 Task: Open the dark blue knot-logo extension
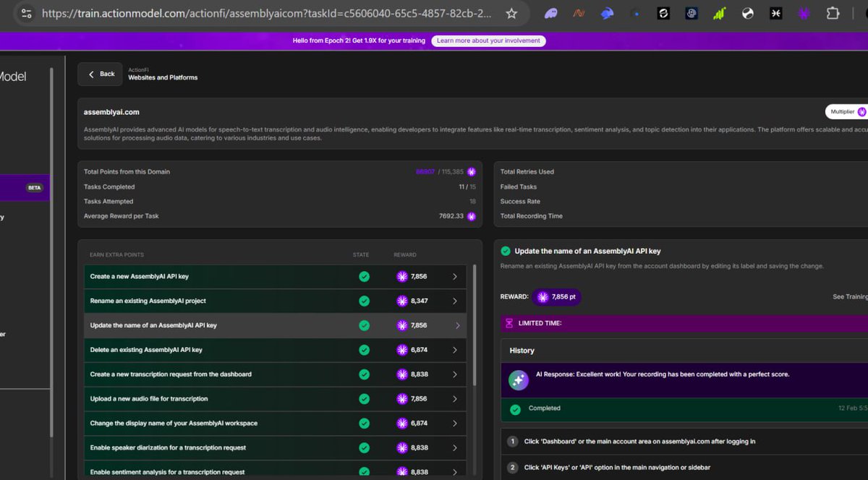tap(691, 13)
